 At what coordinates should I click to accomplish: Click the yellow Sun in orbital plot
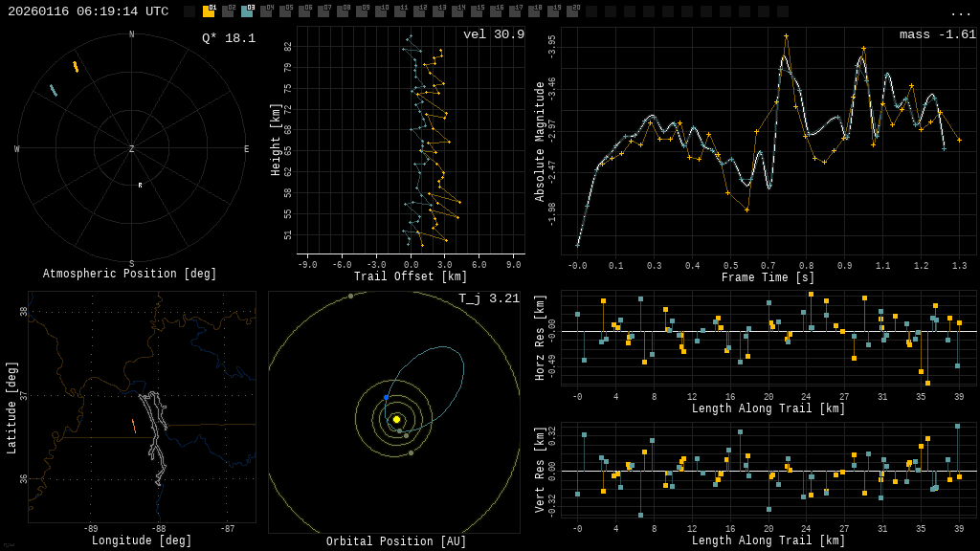pos(396,419)
